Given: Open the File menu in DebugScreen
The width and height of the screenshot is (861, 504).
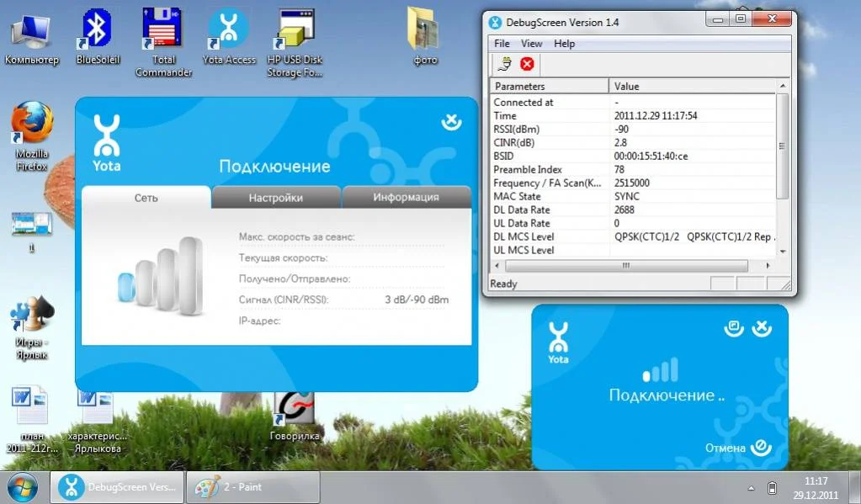Looking at the screenshot, I should [x=502, y=44].
